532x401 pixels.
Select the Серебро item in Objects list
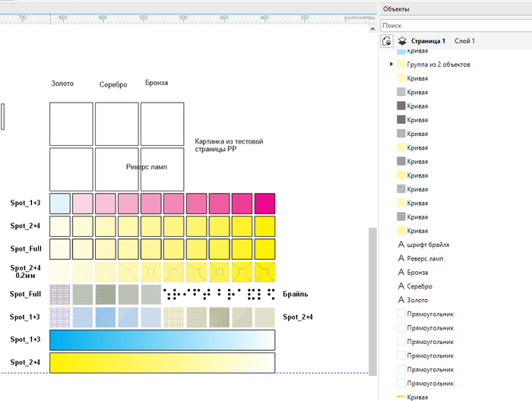tap(421, 286)
